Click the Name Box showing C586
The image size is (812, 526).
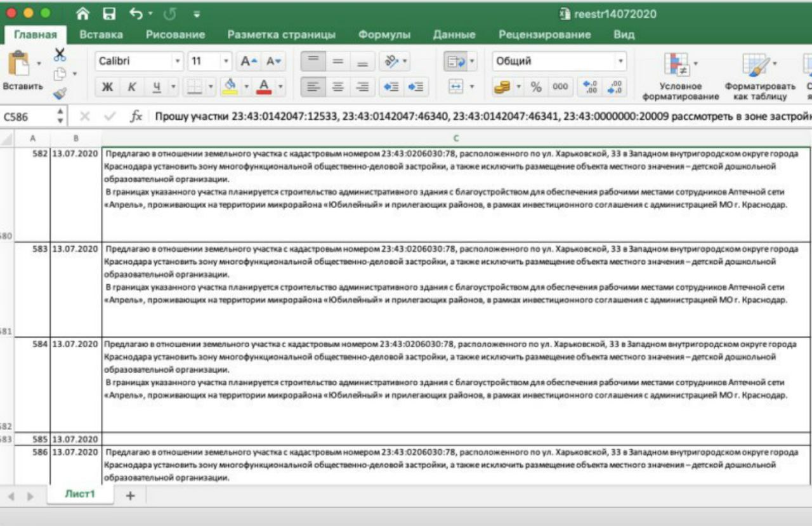click(x=28, y=117)
